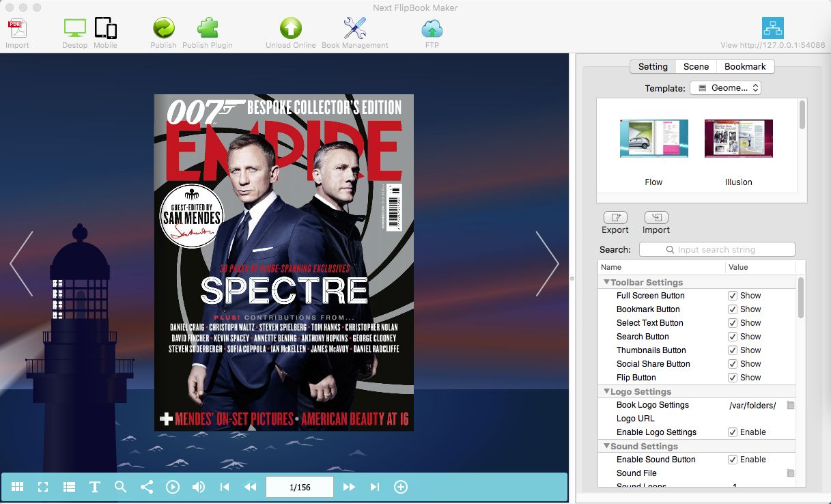Zoom in with the plus icon
This screenshot has width=831, height=504.
401,487
